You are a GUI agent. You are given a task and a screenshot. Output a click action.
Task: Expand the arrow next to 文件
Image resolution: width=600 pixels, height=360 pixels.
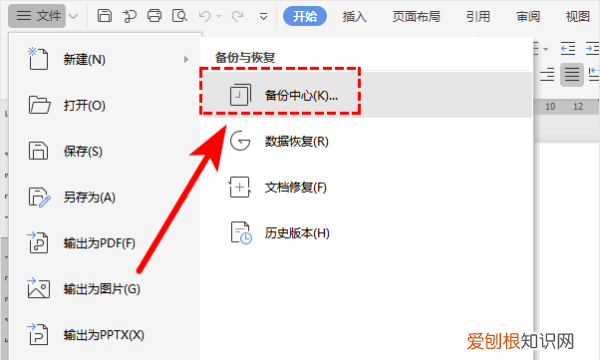(73, 16)
